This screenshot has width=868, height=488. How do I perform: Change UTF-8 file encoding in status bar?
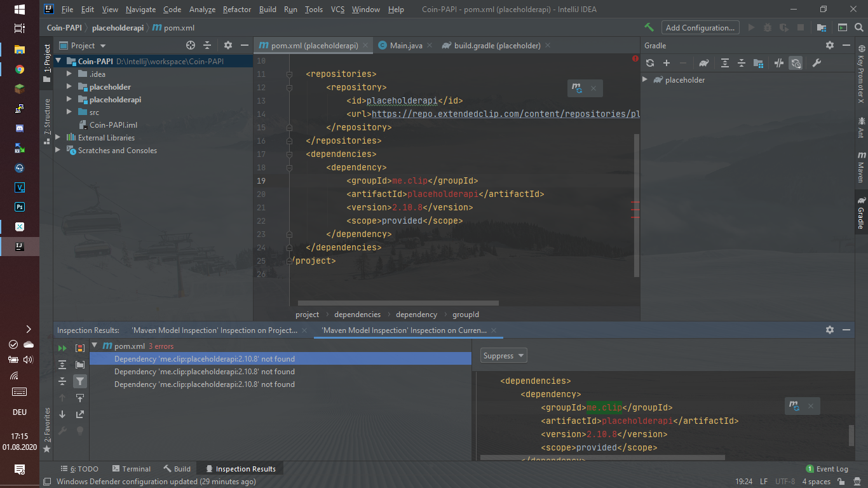click(785, 482)
